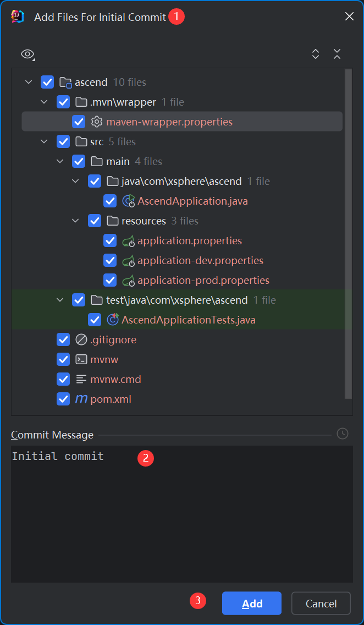Collapse the resources folder node
This screenshot has height=625, width=364.
click(x=76, y=221)
